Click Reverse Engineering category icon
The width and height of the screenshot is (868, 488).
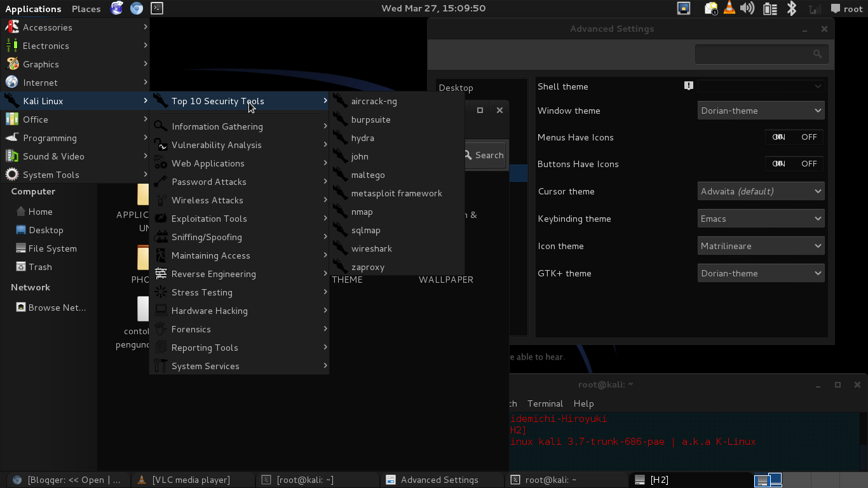point(161,274)
